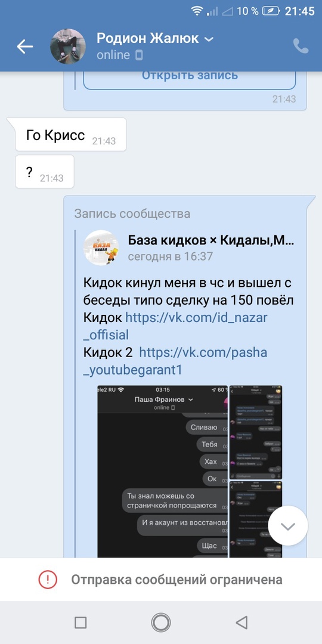Open the База кидков × Кидалы community title
The image size is (322, 644).
pos(211,240)
